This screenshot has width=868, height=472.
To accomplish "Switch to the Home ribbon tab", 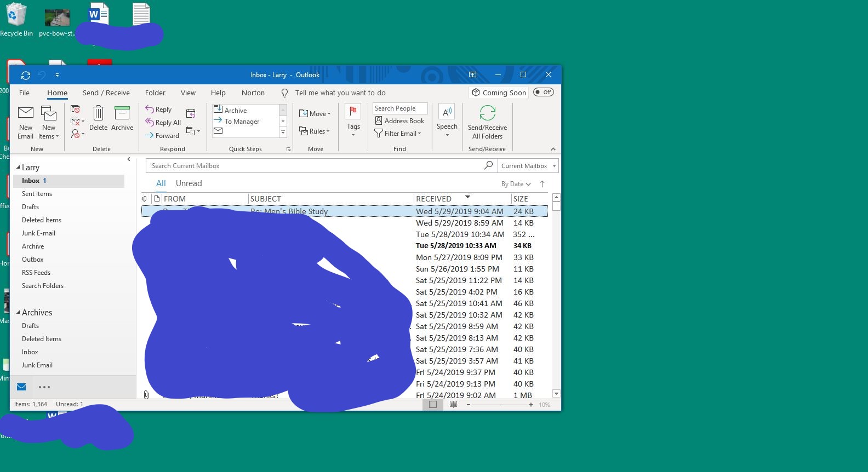I will tap(58, 93).
